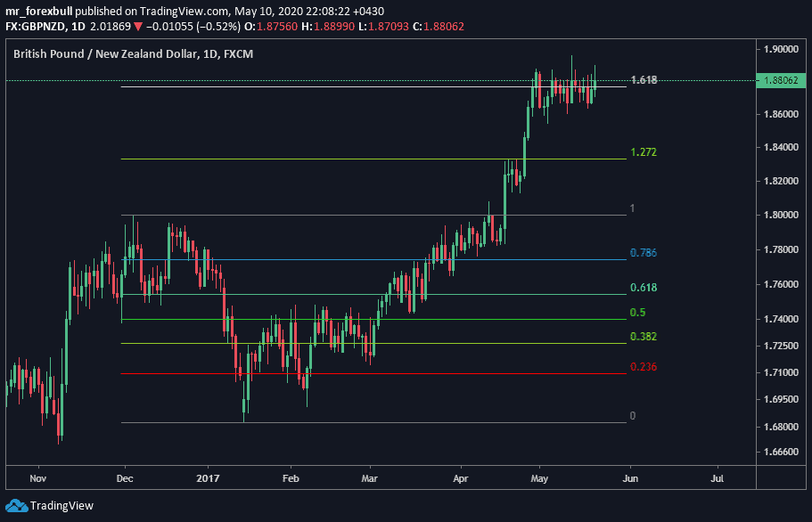Click the TradingView cloud logo icon

coord(15,506)
